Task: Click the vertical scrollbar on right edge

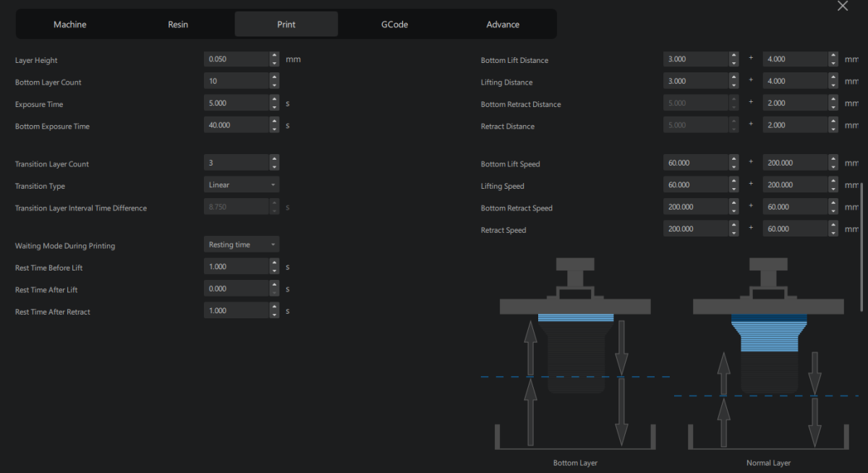Action: point(861,246)
